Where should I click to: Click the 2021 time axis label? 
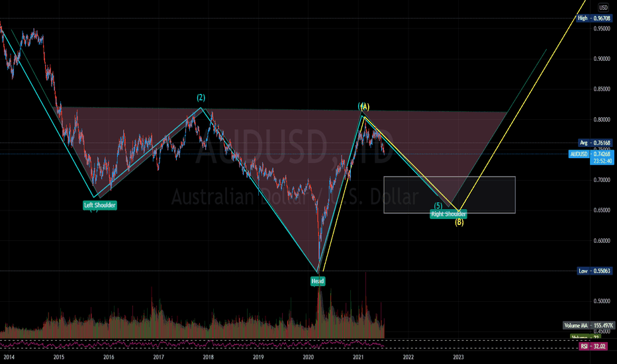(x=358, y=357)
